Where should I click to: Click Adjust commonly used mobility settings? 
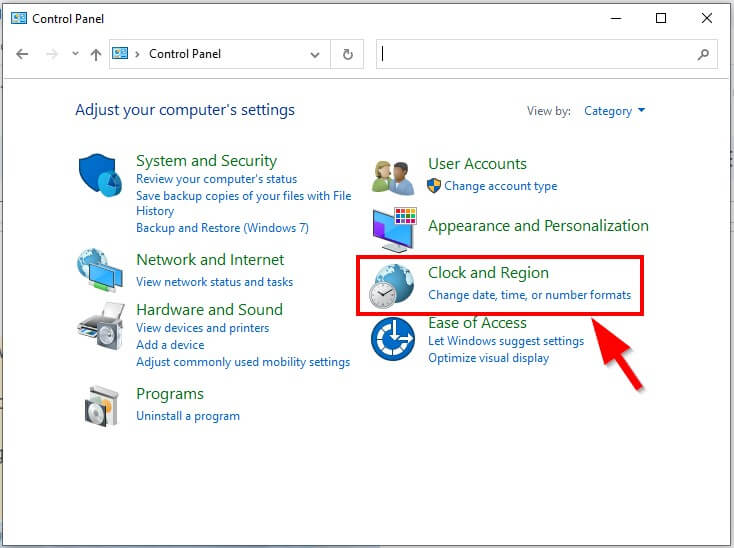[x=243, y=362]
